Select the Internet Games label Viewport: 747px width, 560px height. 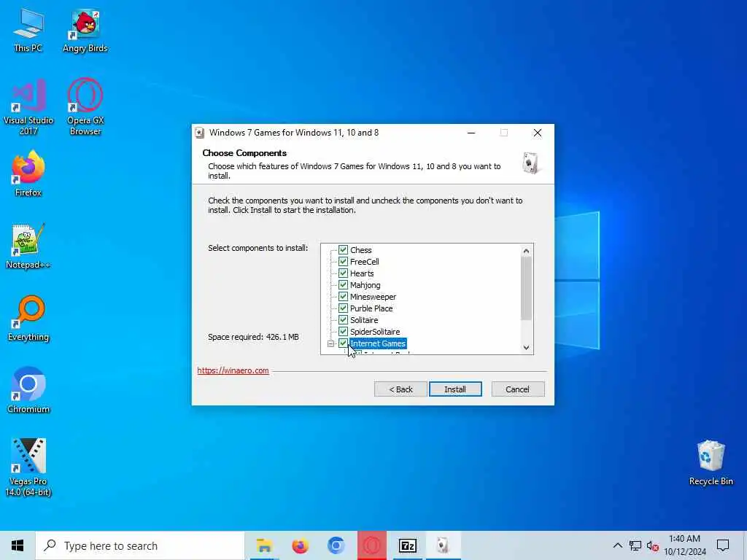pos(378,343)
